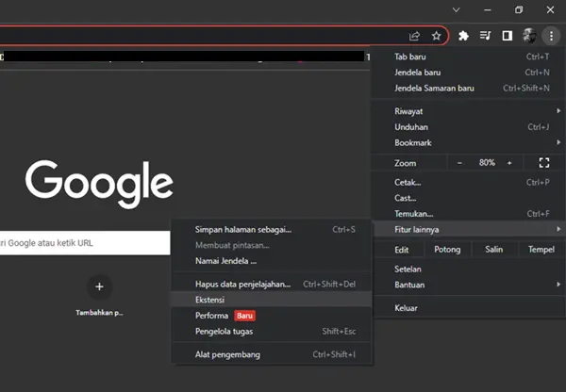Choose Hapus data penjelajahan...
Screen dimensions: 566x392
click(x=272, y=285)
